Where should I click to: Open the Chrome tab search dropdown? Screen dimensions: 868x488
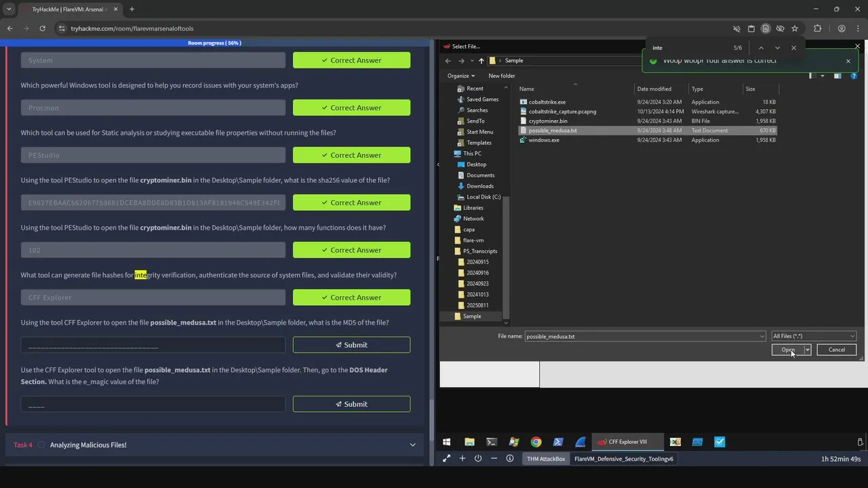9,9
